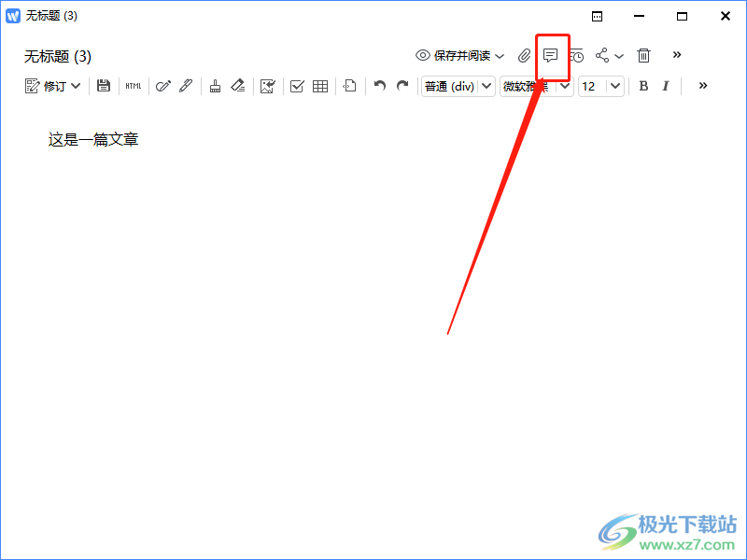This screenshot has width=747, height=560.
Task: Select the pencil highlighter tool
Action: click(x=162, y=86)
